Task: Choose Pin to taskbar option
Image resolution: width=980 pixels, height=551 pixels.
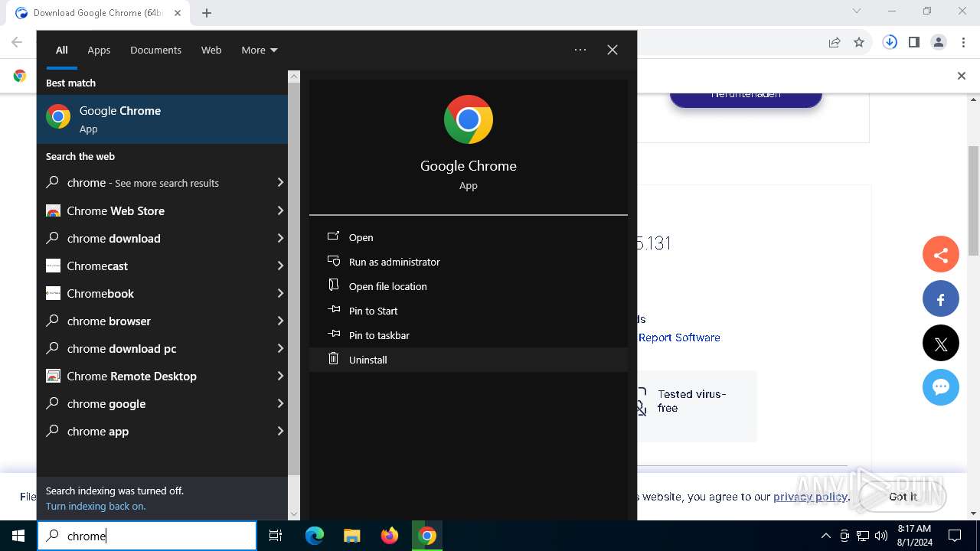Action: (469, 335)
